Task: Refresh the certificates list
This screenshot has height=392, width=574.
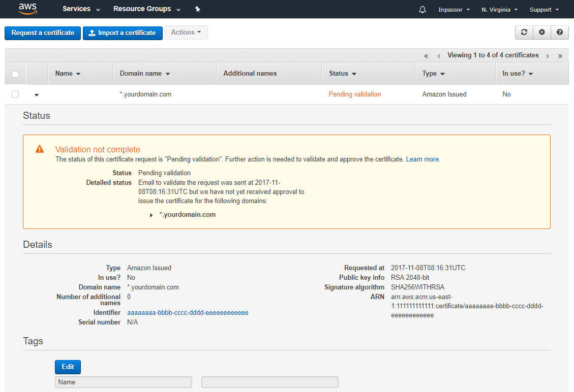Action: click(524, 32)
